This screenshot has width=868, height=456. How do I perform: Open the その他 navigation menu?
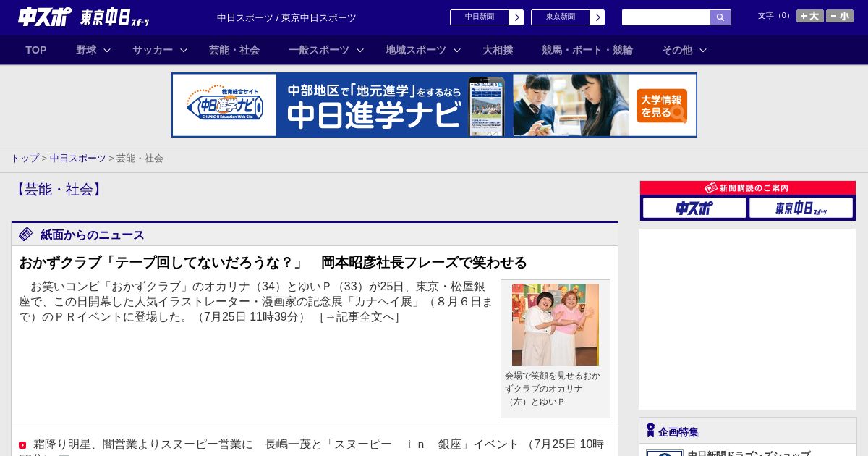(677, 50)
